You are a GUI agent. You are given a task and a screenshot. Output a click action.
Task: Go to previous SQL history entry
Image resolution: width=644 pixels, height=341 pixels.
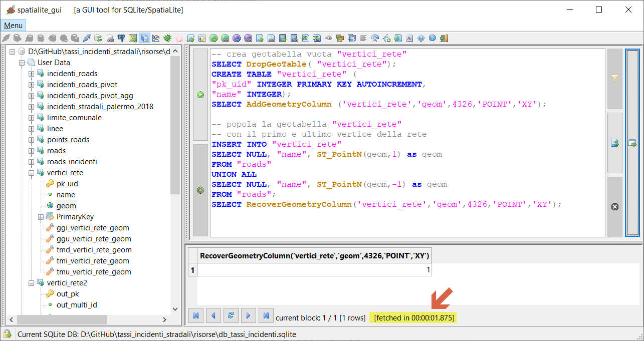click(200, 95)
